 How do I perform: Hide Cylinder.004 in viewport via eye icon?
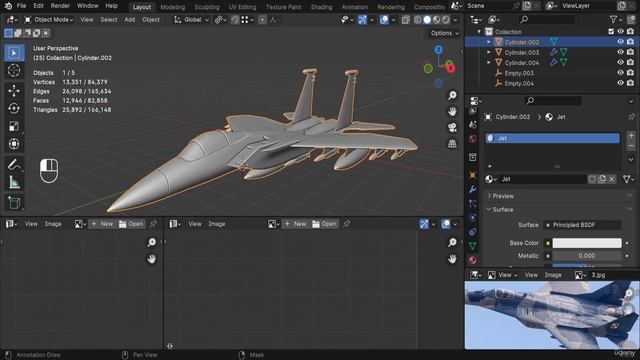(620, 62)
